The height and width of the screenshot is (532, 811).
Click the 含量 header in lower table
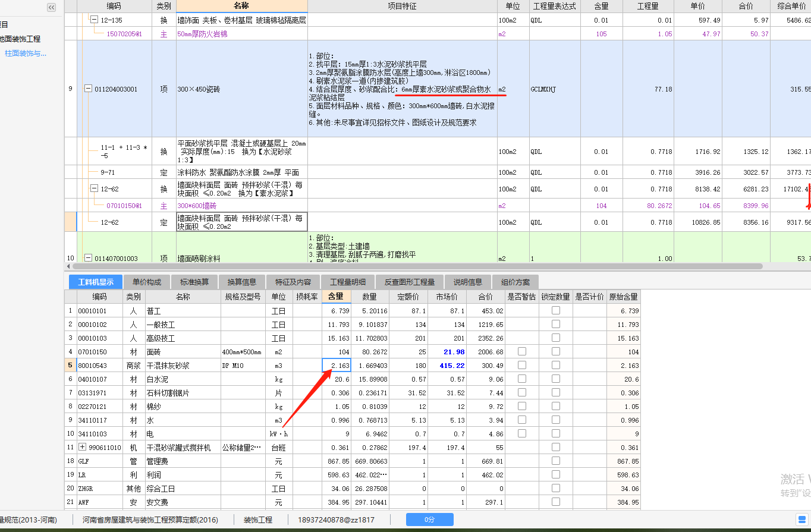337,296
